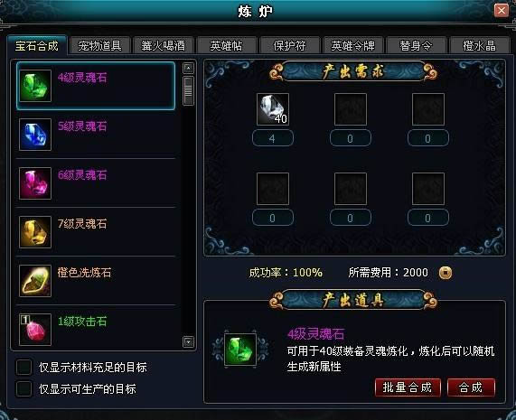Select the yellow 7级灵魂石 gem icon
516x420 pixels.
(x=35, y=232)
